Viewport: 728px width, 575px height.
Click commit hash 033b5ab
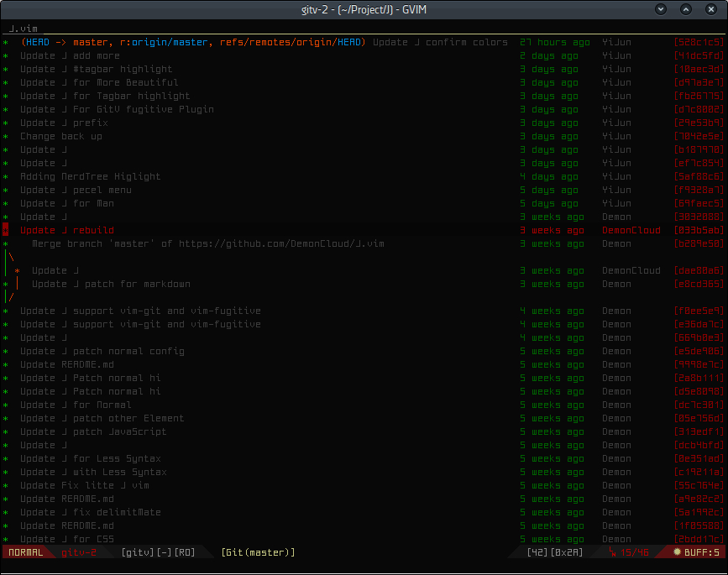pos(698,230)
